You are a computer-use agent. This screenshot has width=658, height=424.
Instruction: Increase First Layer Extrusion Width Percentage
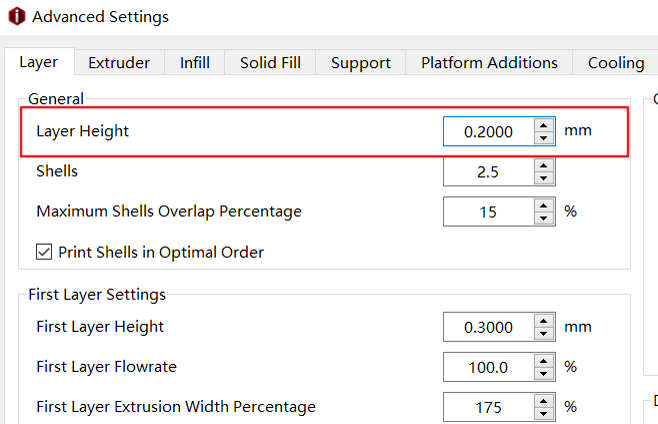point(544,401)
